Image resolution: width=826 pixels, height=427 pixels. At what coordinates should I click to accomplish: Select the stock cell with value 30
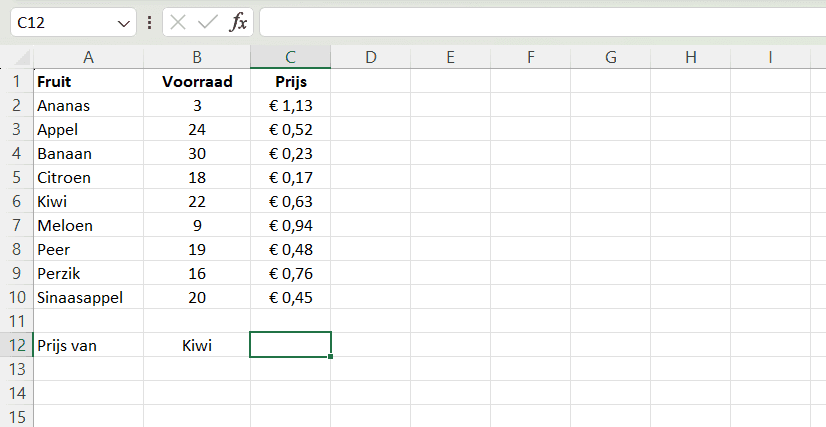(197, 153)
